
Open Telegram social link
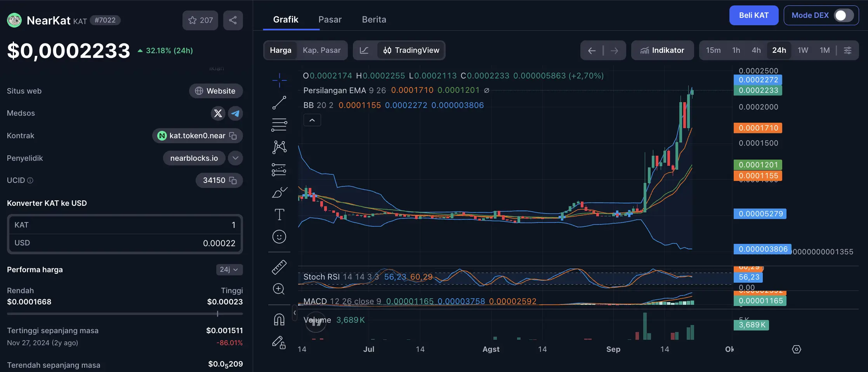tap(235, 113)
